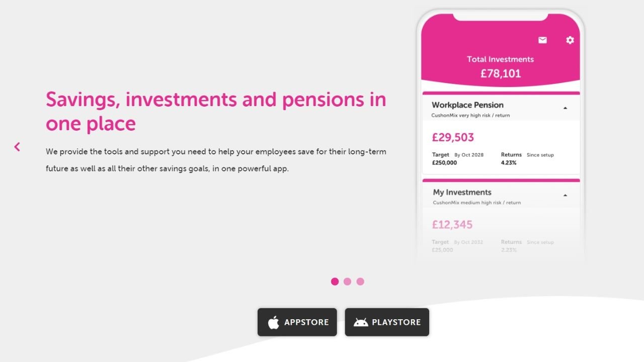
Task: Collapse the My Investments card arrow
Action: pos(565,195)
